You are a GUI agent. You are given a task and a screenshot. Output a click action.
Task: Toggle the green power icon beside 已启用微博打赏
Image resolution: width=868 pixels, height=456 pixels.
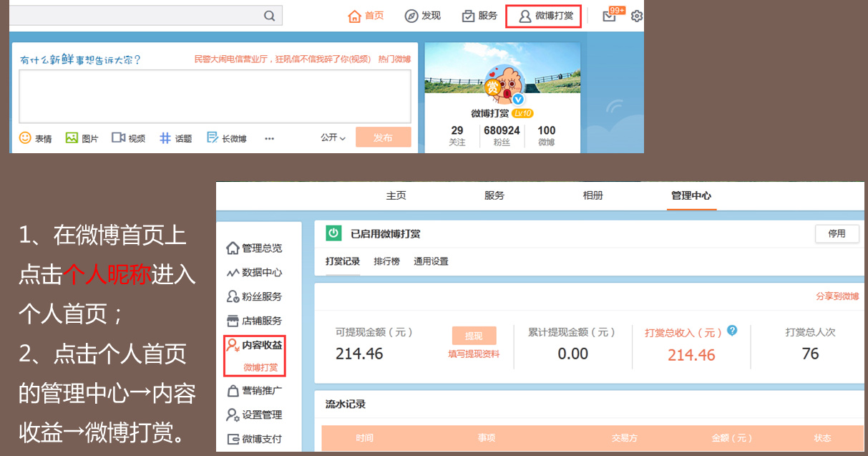333,233
